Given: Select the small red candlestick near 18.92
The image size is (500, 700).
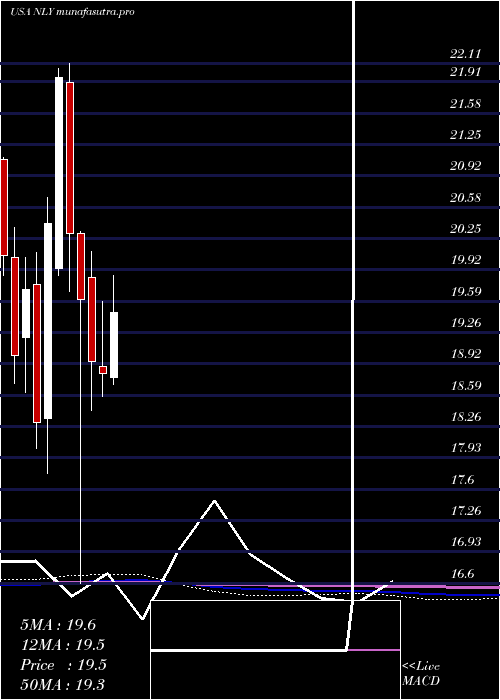Looking at the screenshot, I should (103, 370).
